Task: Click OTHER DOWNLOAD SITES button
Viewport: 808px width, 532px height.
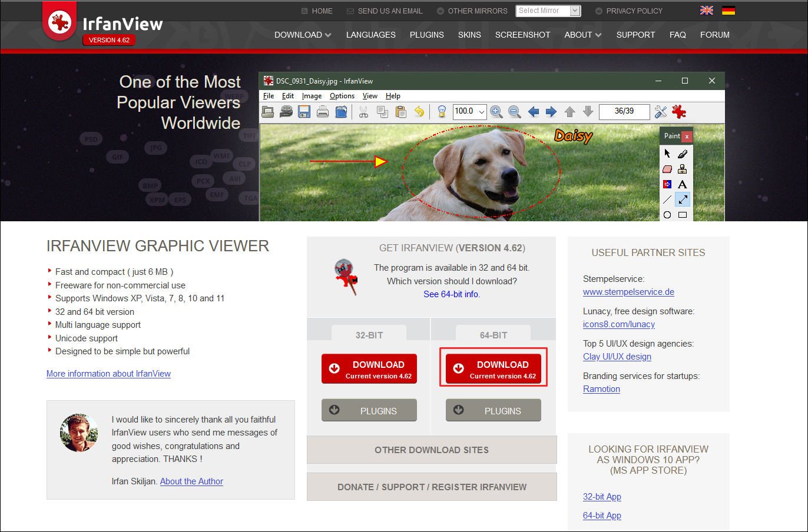Action: [x=432, y=450]
